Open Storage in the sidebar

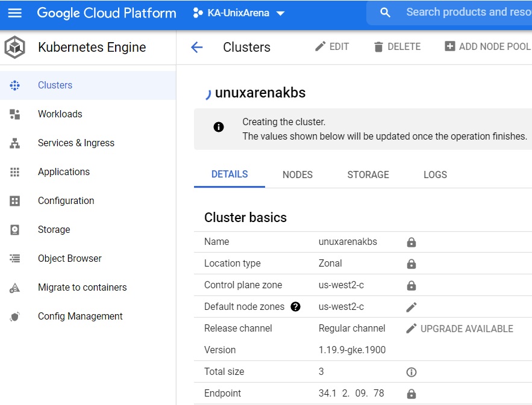[88, 229]
